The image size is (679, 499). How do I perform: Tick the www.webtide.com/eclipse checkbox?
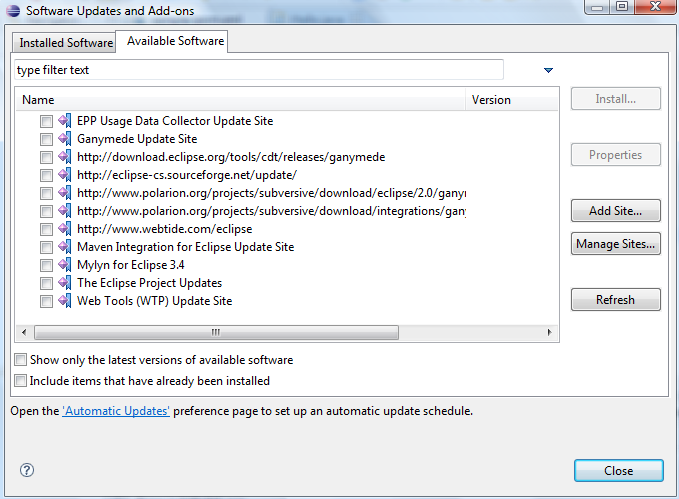[x=46, y=229]
